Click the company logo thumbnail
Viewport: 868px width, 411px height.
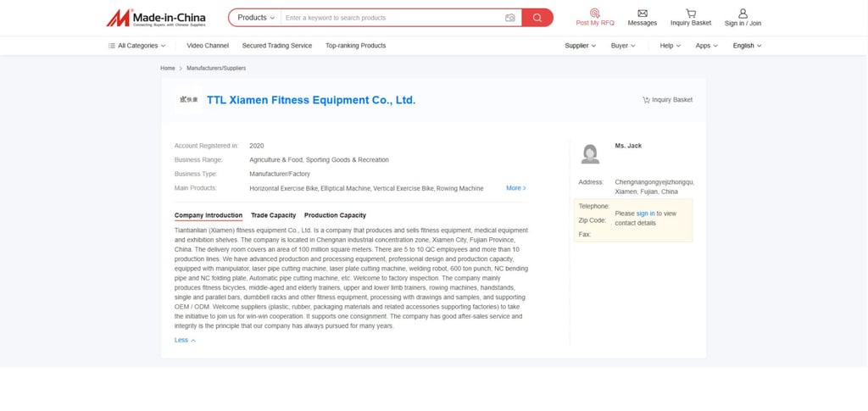tap(188, 100)
